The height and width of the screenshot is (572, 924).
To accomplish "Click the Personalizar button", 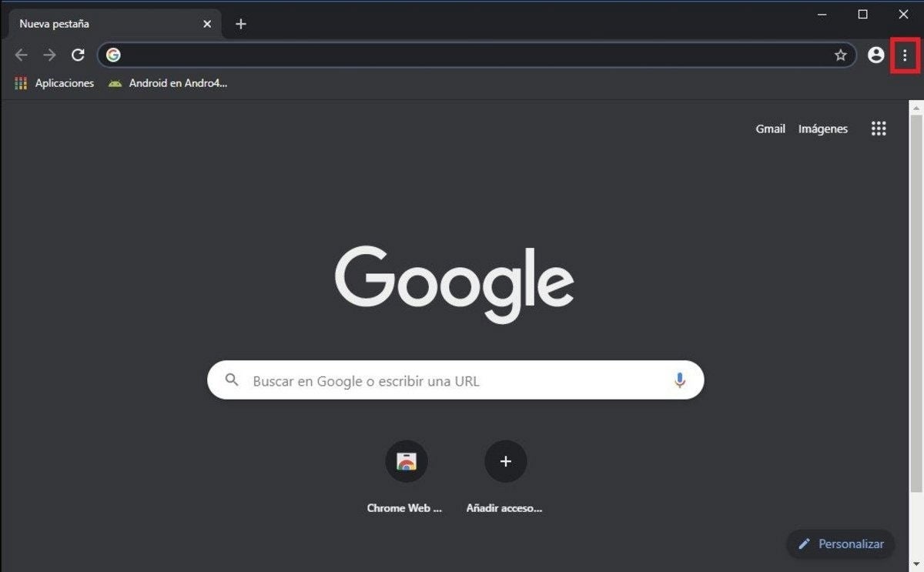I will [841, 544].
